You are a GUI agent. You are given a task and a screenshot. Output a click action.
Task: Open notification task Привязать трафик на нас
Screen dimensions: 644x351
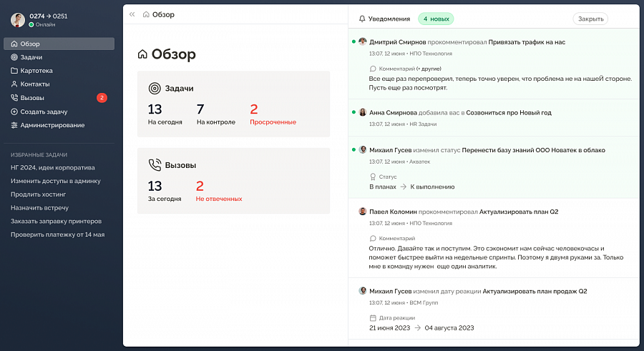[x=527, y=42]
